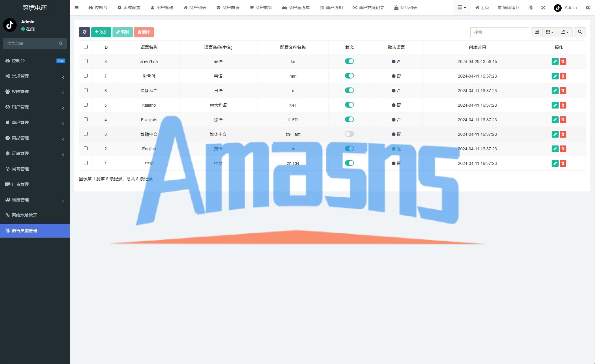
Task: Sort by the 创建时间 column header
Action: pos(477,47)
